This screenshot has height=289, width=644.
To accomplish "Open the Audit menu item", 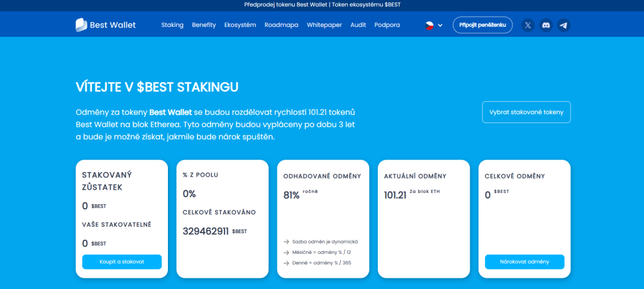I will (x=358, y=25).
